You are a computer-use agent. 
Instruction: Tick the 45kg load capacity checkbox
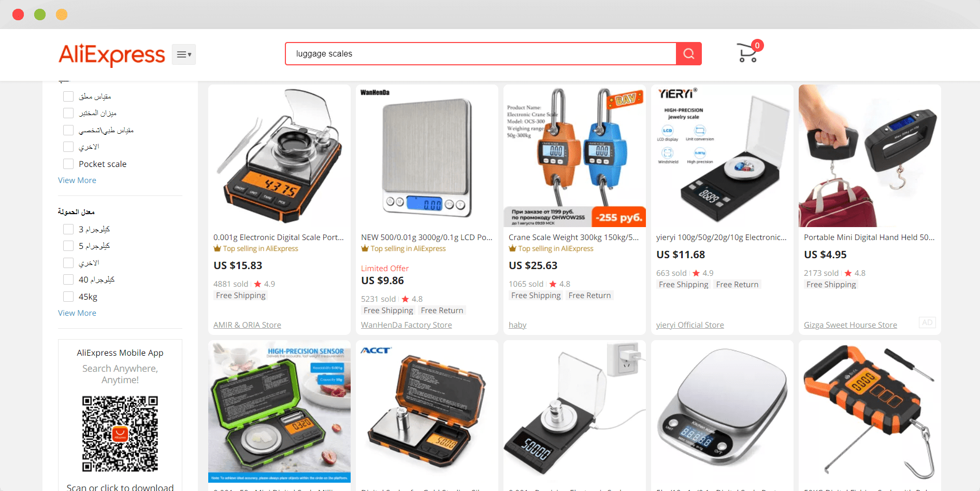68,297
